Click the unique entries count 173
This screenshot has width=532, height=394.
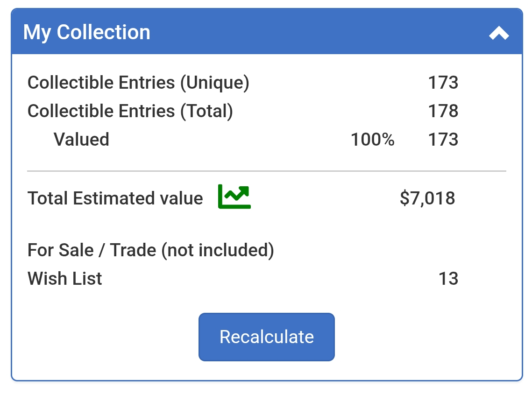coord(443,83)
